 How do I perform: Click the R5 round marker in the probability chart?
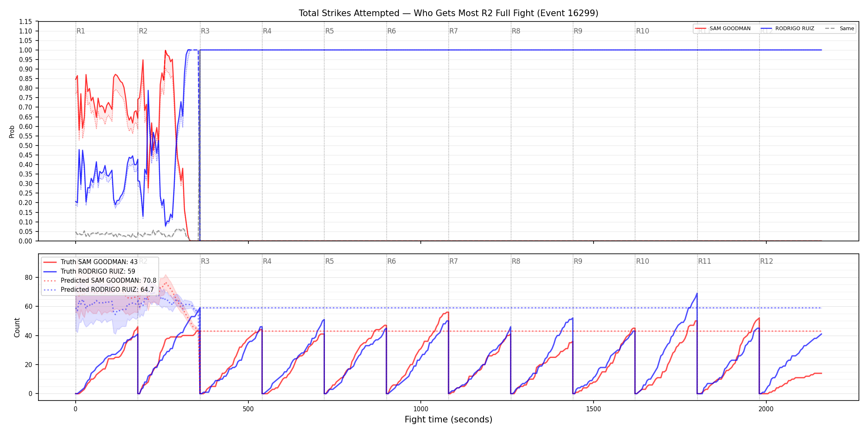tap(329, 31)
